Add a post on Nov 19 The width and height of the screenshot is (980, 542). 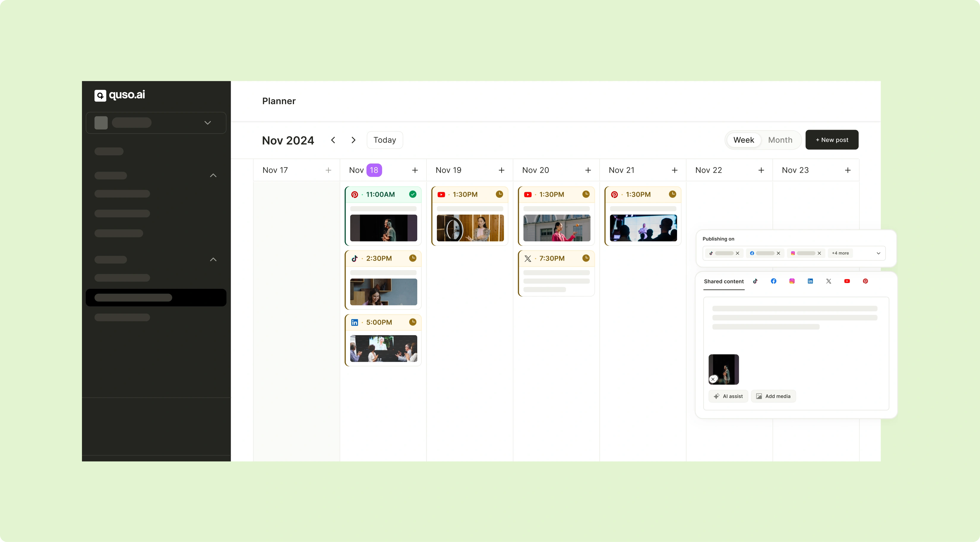click(501, 170)
